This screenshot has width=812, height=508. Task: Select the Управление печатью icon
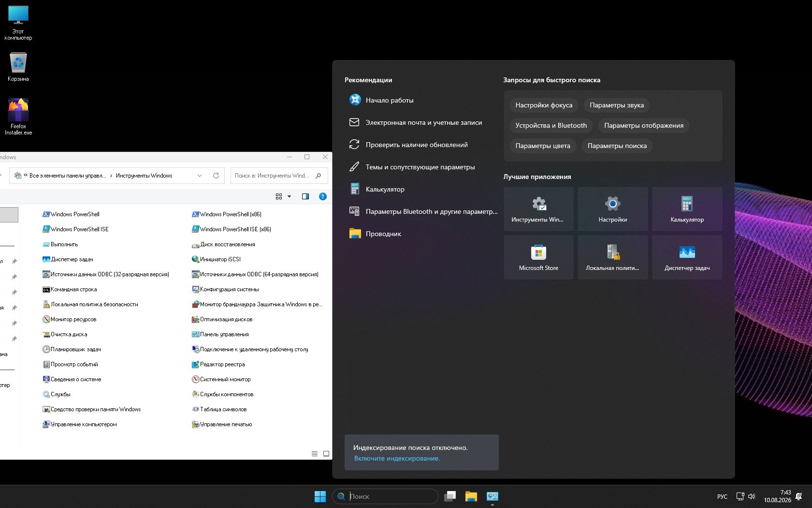196,424
